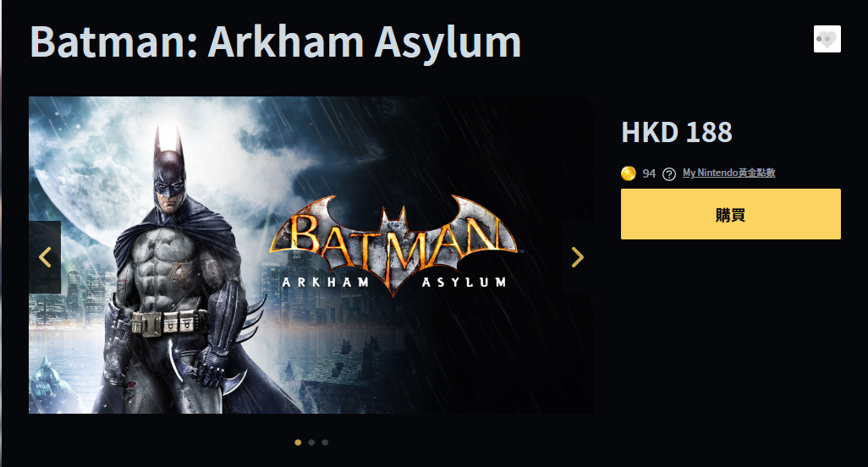This screenshot has height=467, width=868.
Task: Click the Batman logo emblem in banner
Action: click(393, 244)
